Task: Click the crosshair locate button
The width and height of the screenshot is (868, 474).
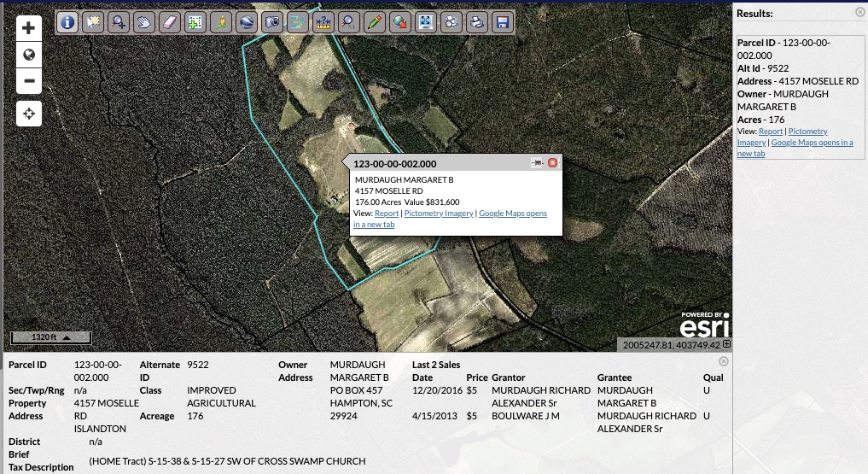Action: [x=29, y=114]
